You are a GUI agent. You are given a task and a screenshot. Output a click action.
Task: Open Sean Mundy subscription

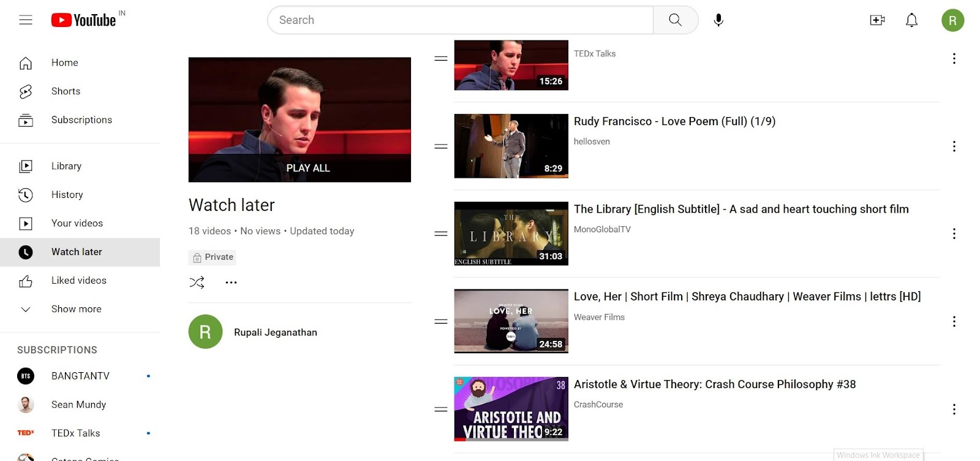click(80, 405)
